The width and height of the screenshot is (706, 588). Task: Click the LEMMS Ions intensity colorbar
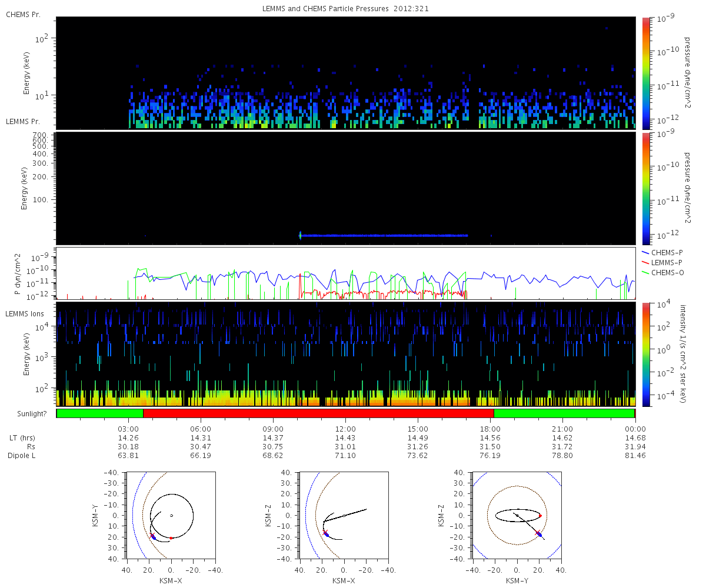click(x=645, y=354)
